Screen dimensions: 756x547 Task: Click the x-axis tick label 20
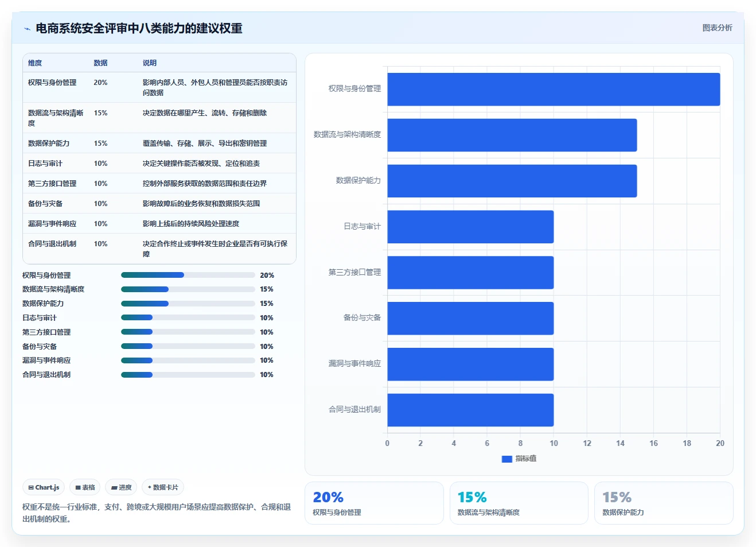click(x=720, y=443)
